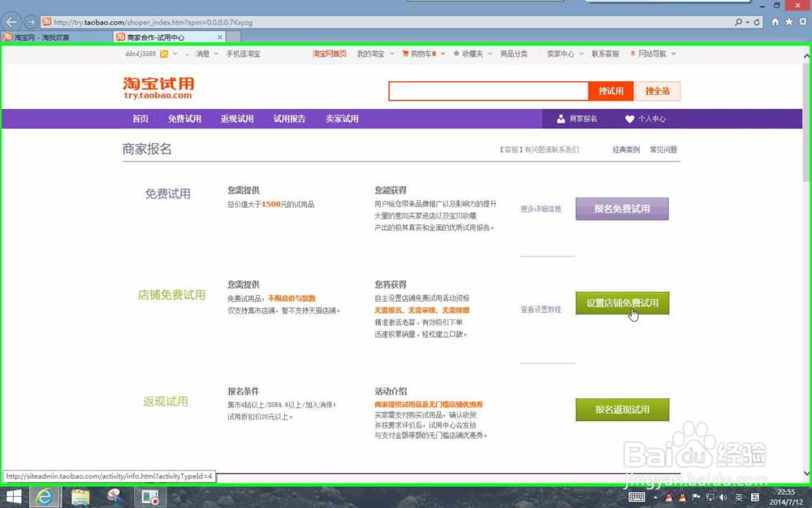The width and height of the screenshot is (812, 508).
Task: Expand the 网站导航 dropdown
Action: 673,54
